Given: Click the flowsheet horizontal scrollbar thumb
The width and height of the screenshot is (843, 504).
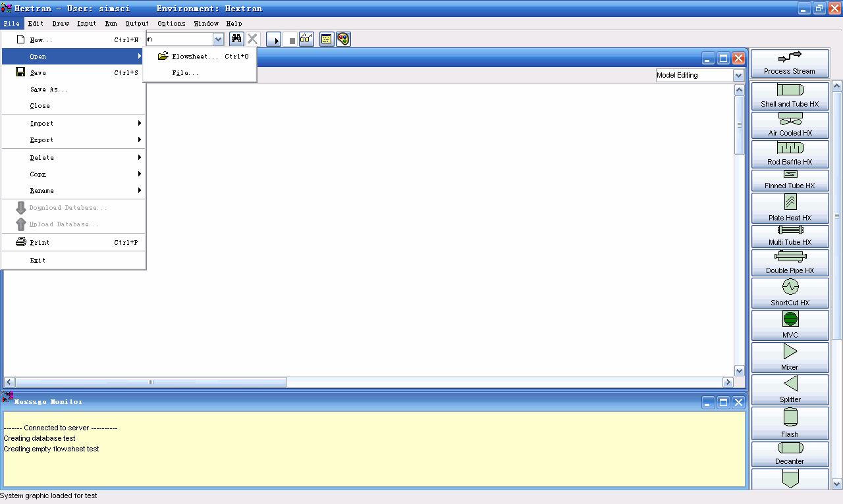Looking at the screenshot, I should 151,382.
